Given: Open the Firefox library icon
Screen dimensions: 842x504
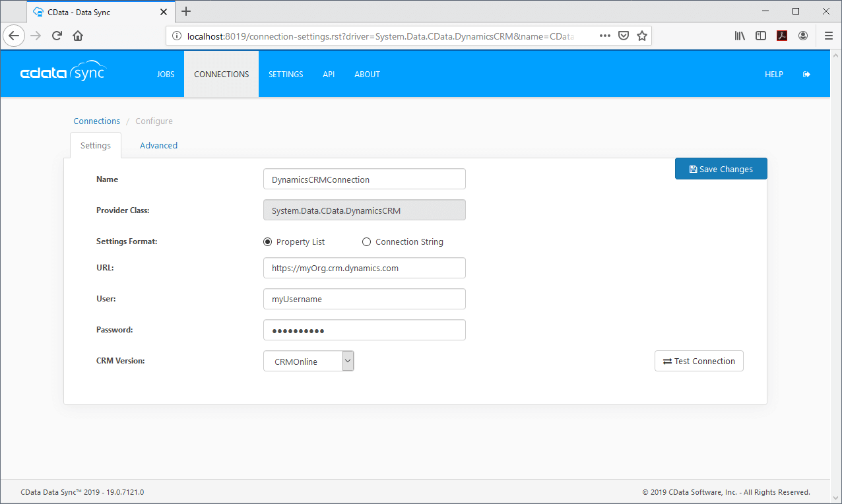Looking at the screenshot, I should coord(740,36).
